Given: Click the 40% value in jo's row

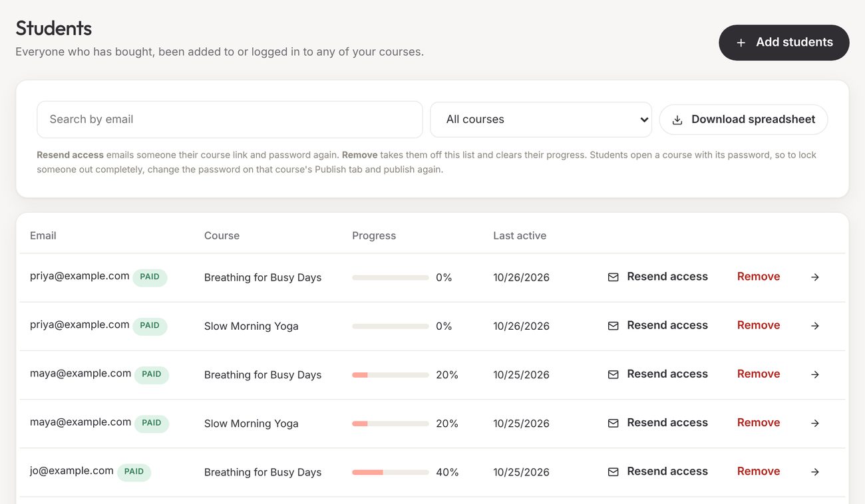Looking at the screenshot, I should (447, 472).
